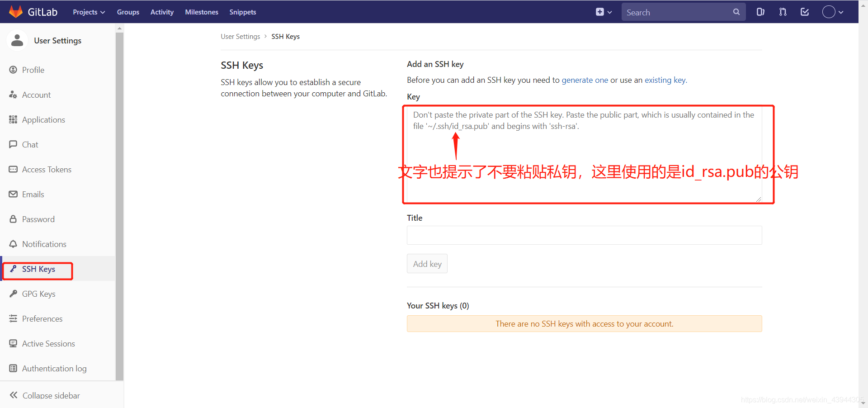Click into the Title input field
The width and height of the screenshot is (868, 408).
point(584,235)
